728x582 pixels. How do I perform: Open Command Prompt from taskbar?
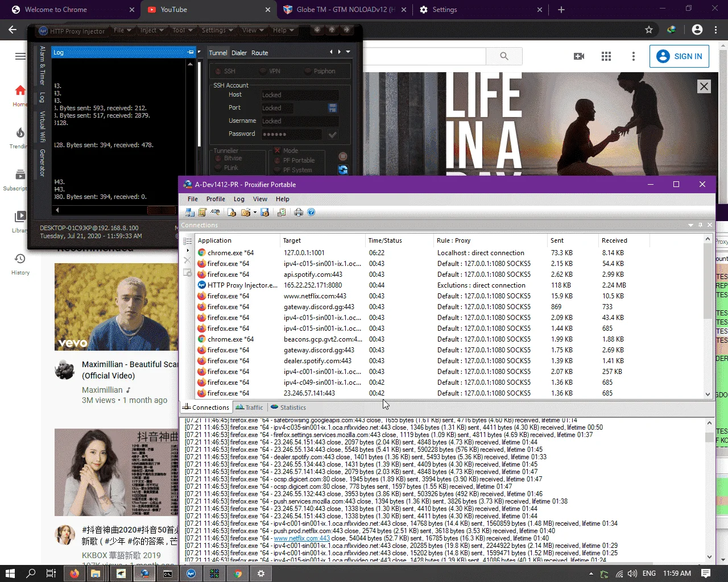point(168,573)
